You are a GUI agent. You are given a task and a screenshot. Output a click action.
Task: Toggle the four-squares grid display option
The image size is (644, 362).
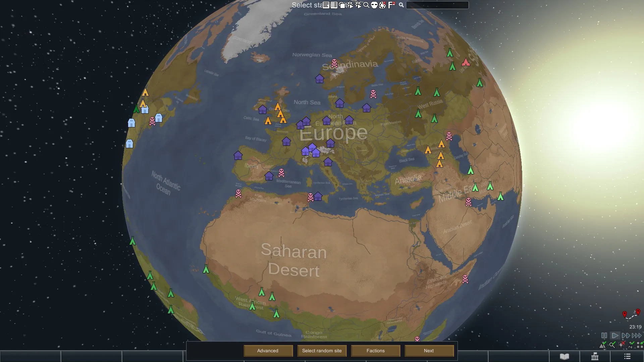point(640,345)
